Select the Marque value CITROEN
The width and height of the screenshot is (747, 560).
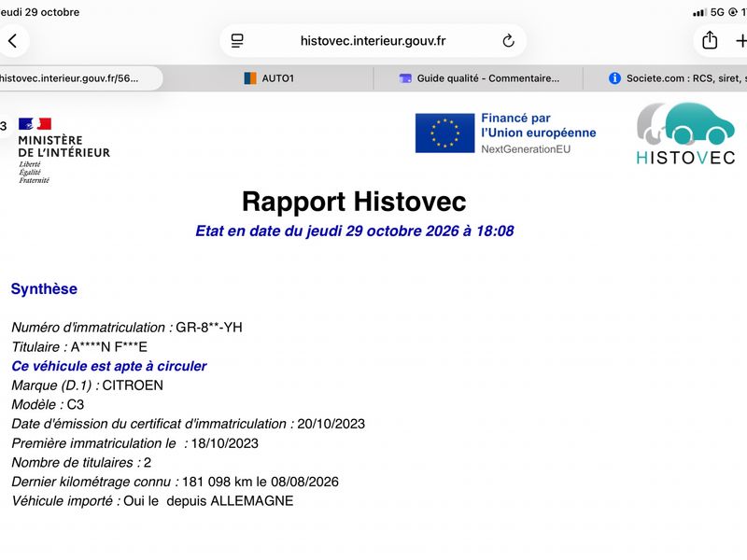[x=133, y=385]
